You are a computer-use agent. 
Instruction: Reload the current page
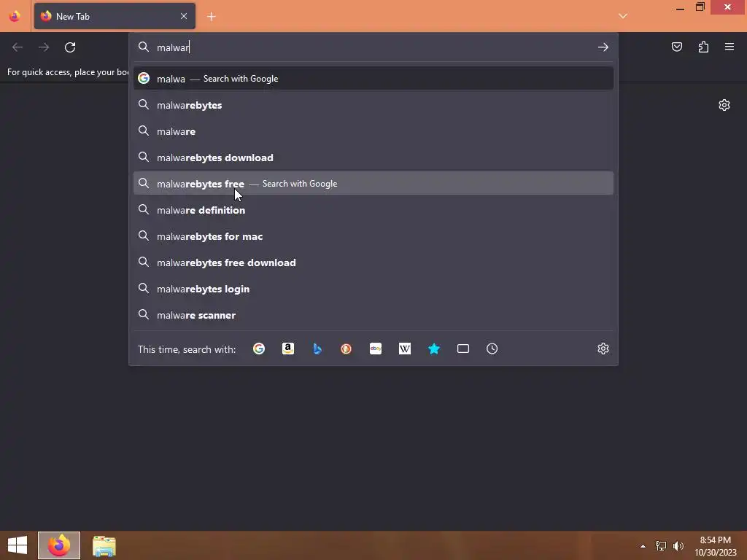[70, 47]
